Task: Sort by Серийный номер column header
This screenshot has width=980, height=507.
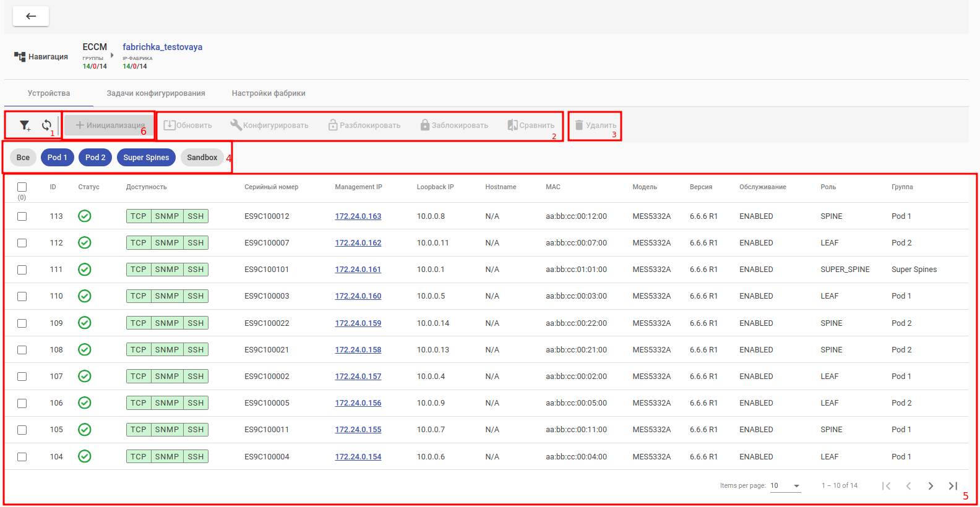Action: (x=271, y=187)
